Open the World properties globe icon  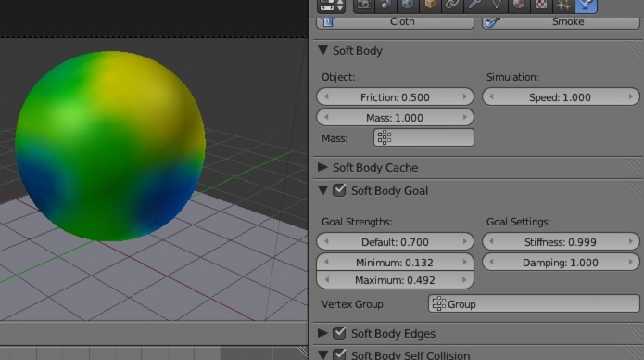pyautogui.click(x=408, y=5)
